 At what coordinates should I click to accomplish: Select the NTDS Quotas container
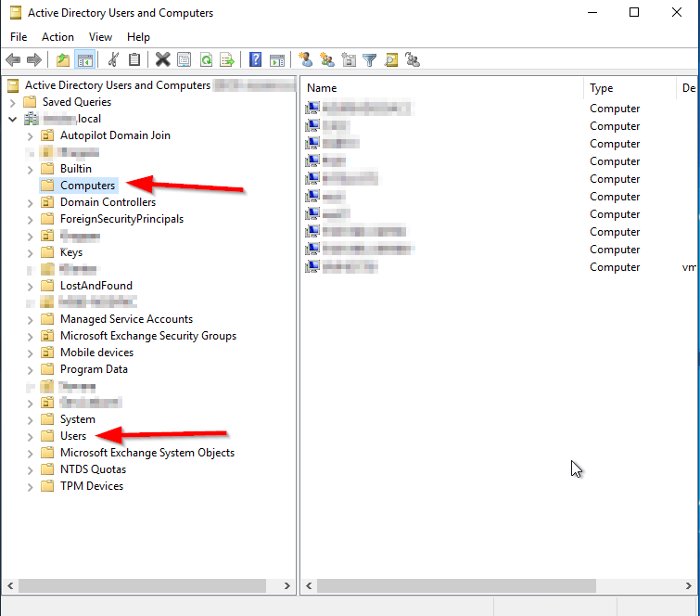click(x=93, y=469)
